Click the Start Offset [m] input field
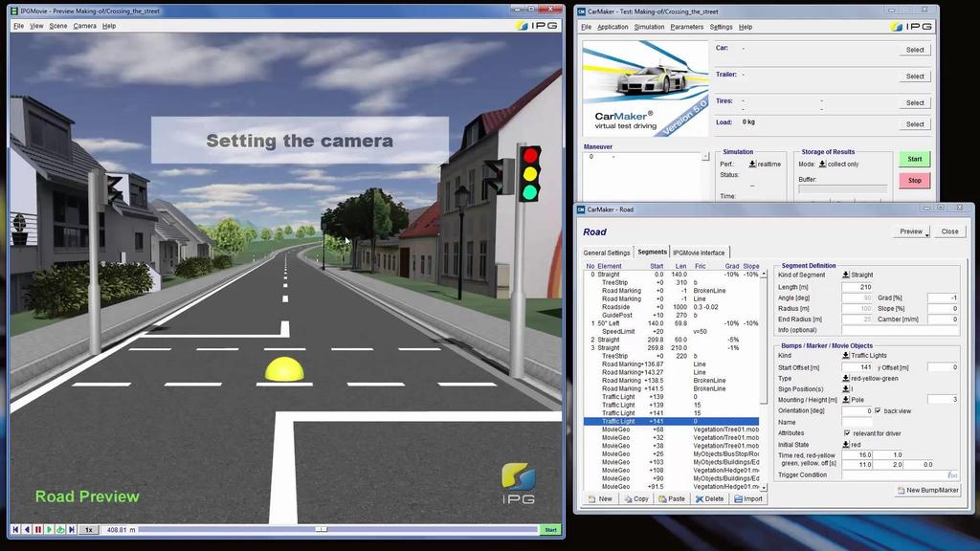The height and width of the screenshot is (551, 980). 857,367
